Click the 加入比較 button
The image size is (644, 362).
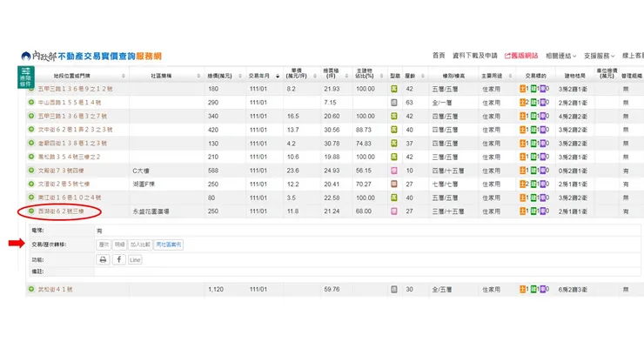point(140,245)
